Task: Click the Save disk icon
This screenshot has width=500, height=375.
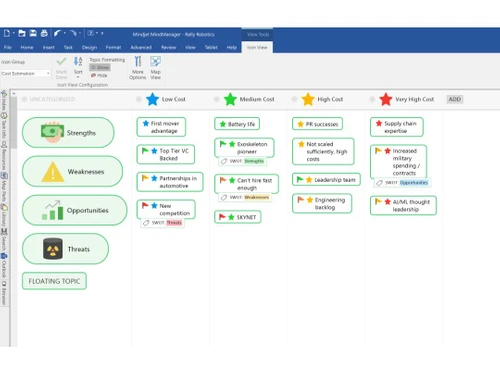Action: pos(33,33)
